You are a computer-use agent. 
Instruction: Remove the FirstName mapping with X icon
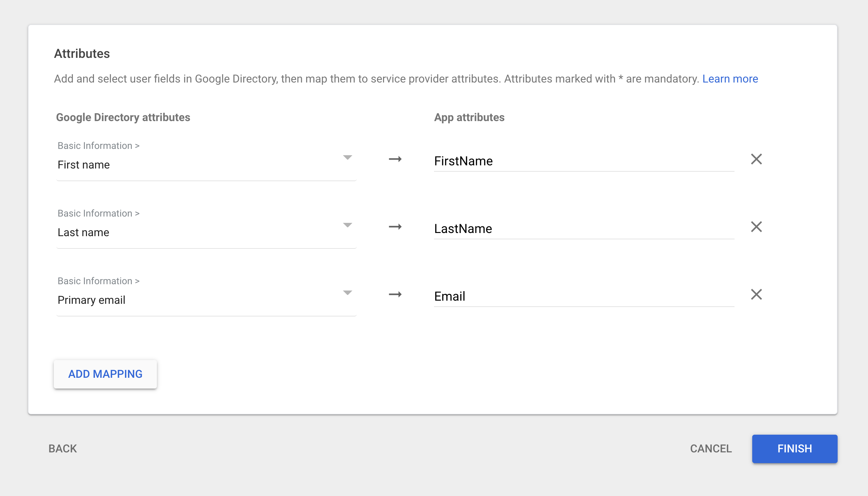(x=756, y=159)
